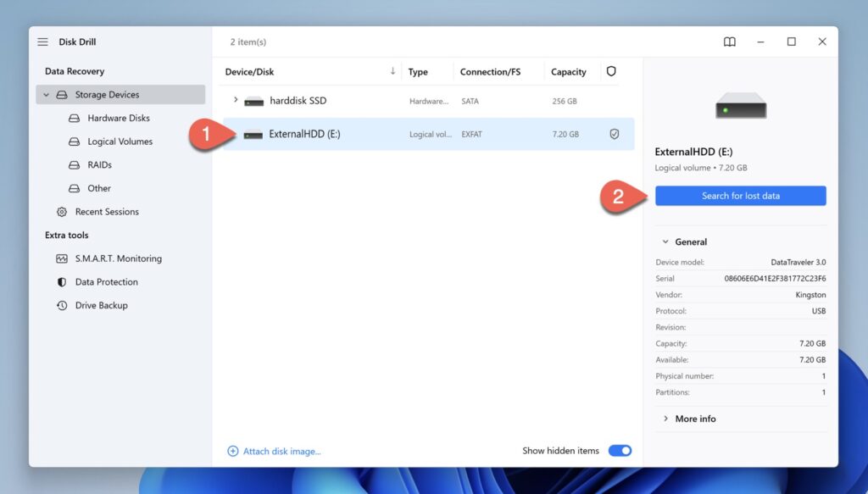Disable the Show hidden items toggle
The height and width of the screenshot is (494, 868).
620,451
